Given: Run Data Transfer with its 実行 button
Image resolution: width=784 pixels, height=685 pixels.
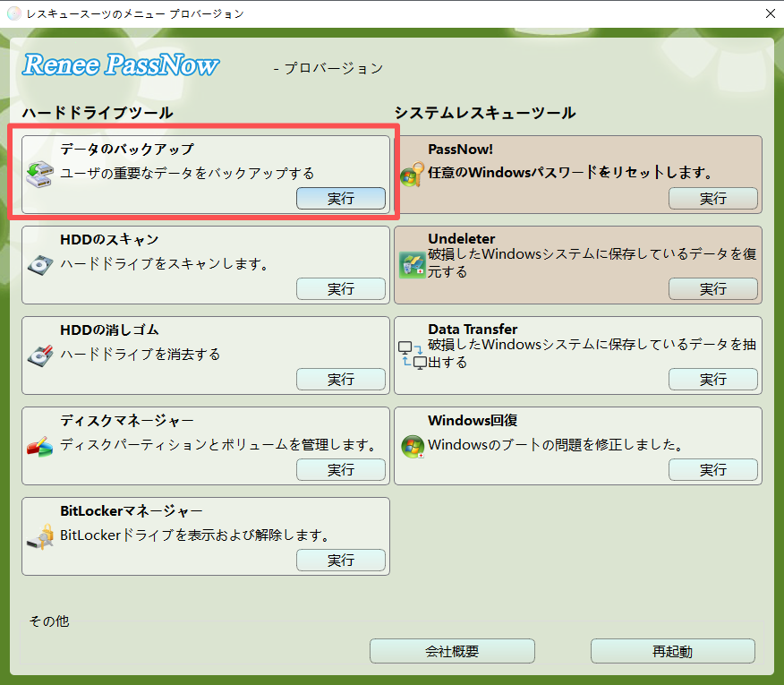Looking at the screenshot, I should click(713, 380).
